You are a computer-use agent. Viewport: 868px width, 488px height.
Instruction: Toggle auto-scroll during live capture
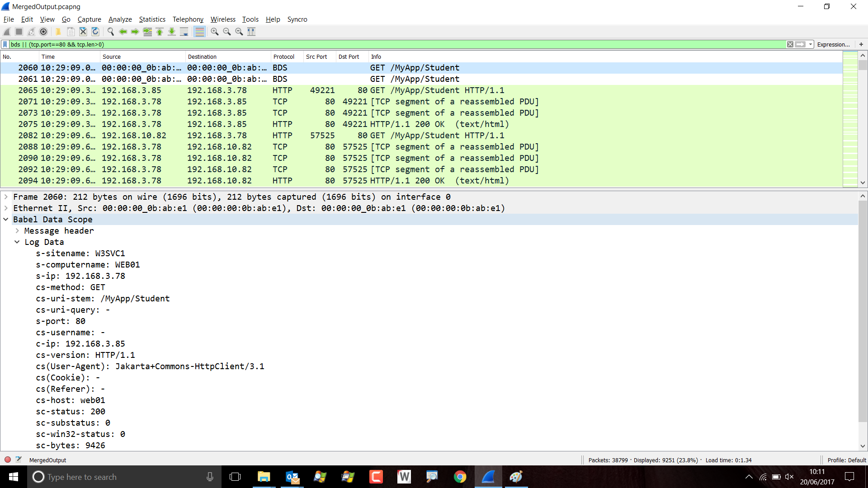(184, 32)
